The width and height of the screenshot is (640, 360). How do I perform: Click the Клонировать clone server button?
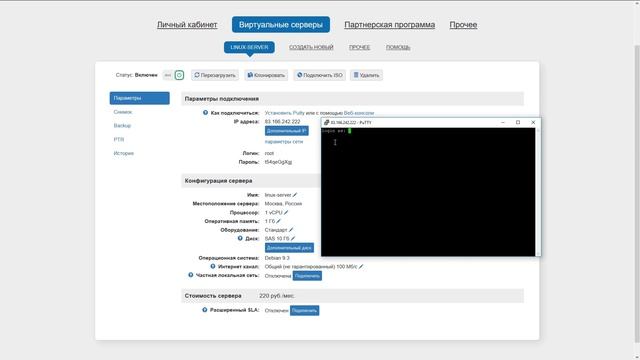[x=266, y=75]
